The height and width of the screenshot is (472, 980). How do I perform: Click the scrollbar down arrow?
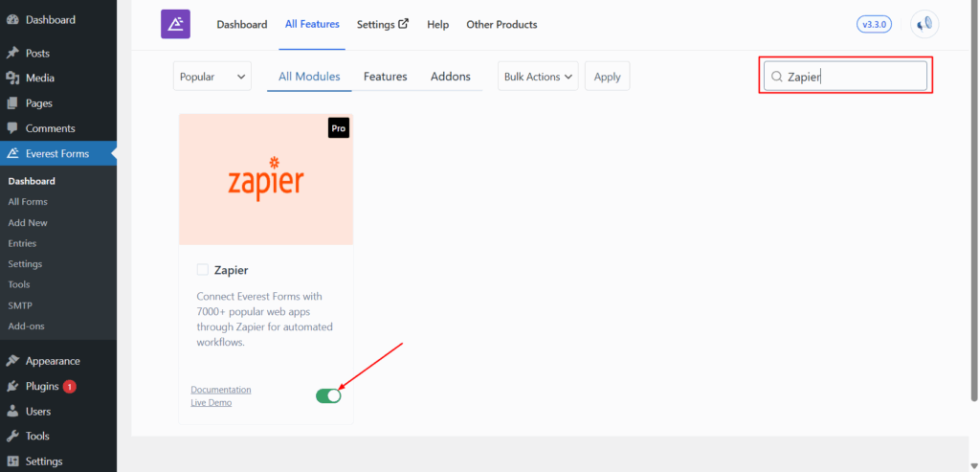point(974,464)
